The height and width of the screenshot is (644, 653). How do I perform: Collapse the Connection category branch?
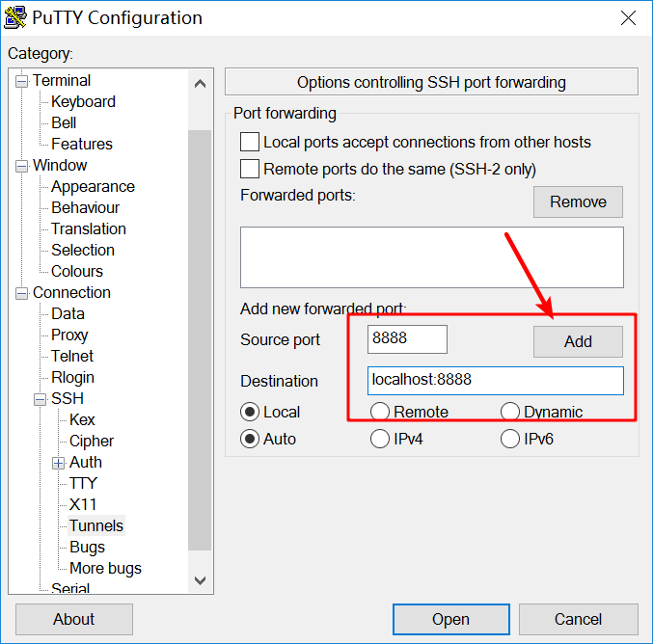[x=22, y=293]
